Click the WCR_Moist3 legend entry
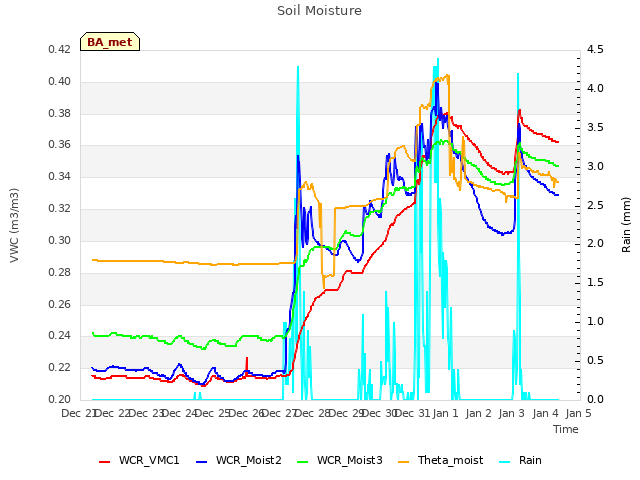 point(340,460)
